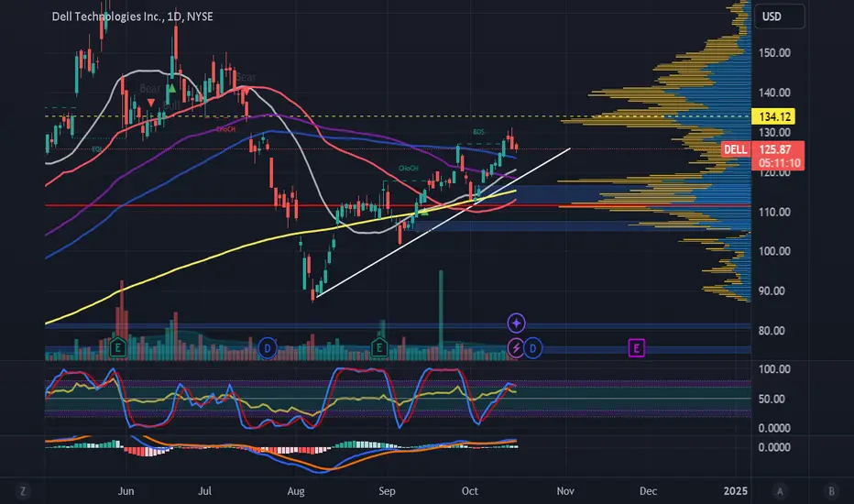Image resolution: width=854 pixels, height=504 pixels.
Task: Click the red down-triangle Bear signal
Action: tap(151, 103)
